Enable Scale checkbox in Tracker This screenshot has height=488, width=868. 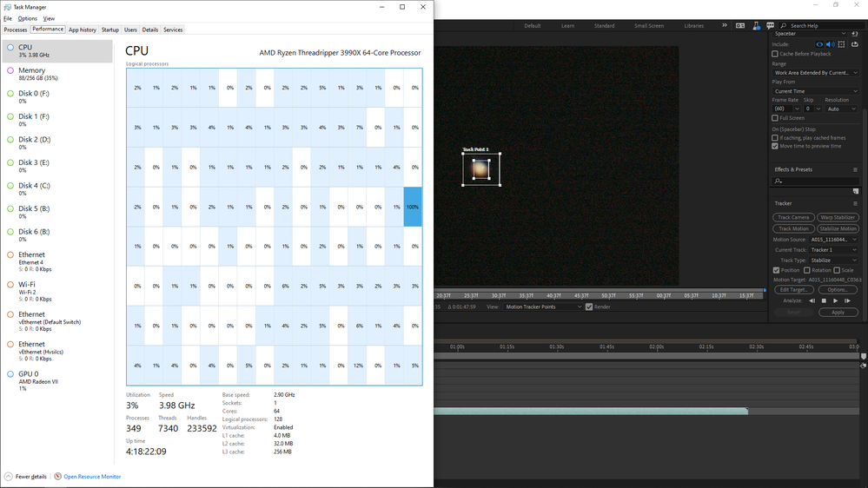(x=837, y=271)
